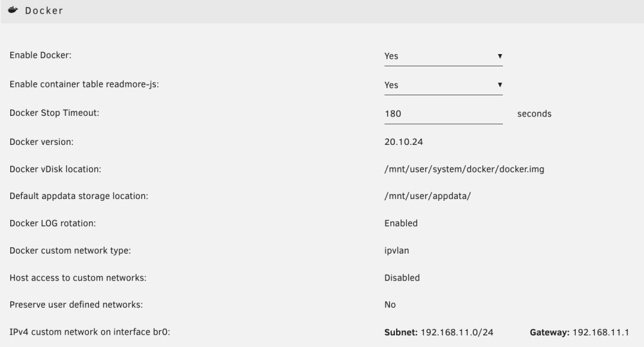The image size is (644, 347).
Task: Click the ipvlan network type value
Action: [396, 250]
